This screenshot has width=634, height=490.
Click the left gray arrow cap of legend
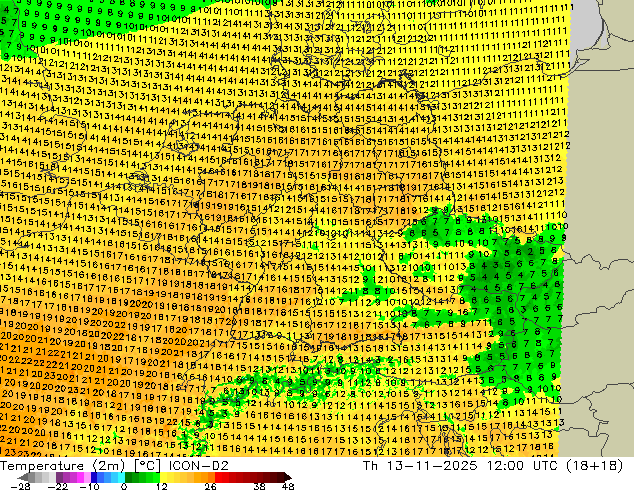pyautogui.click(x=23, y=477)
